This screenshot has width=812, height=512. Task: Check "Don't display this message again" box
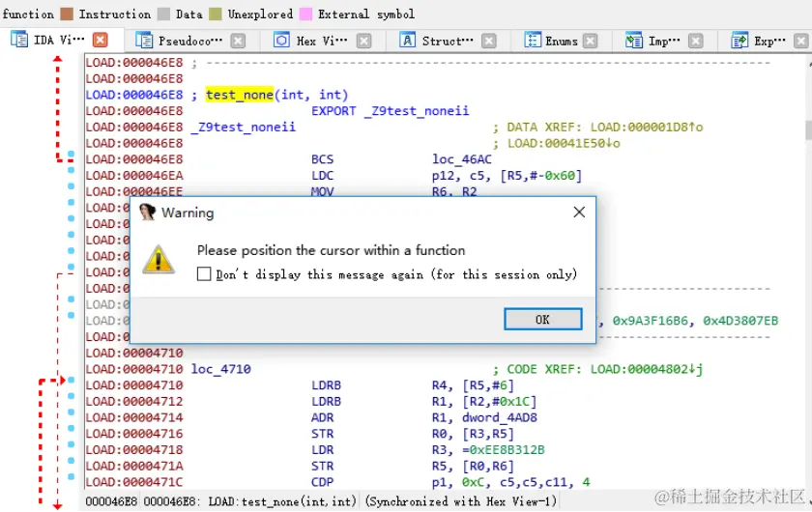pyautogui.click(x=204, y=273)
